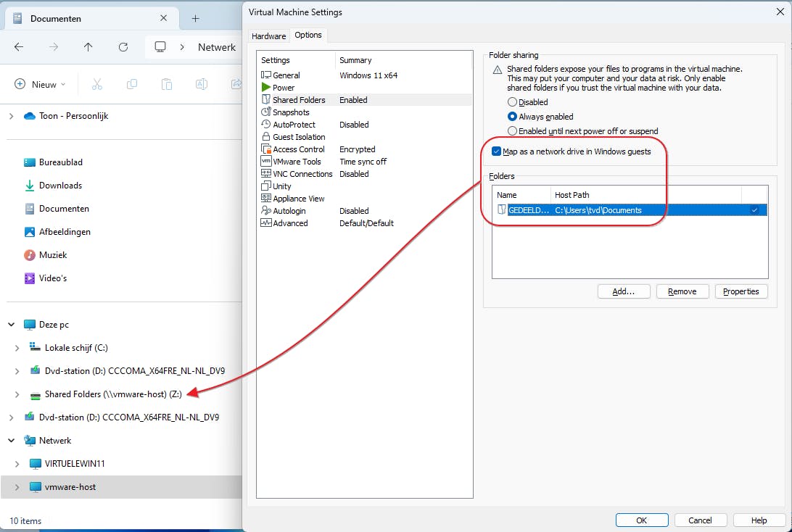The width and height of the screenshot is (792, 532).
Task: Select the Appliance View setting icon
Action: click(265, 199)
